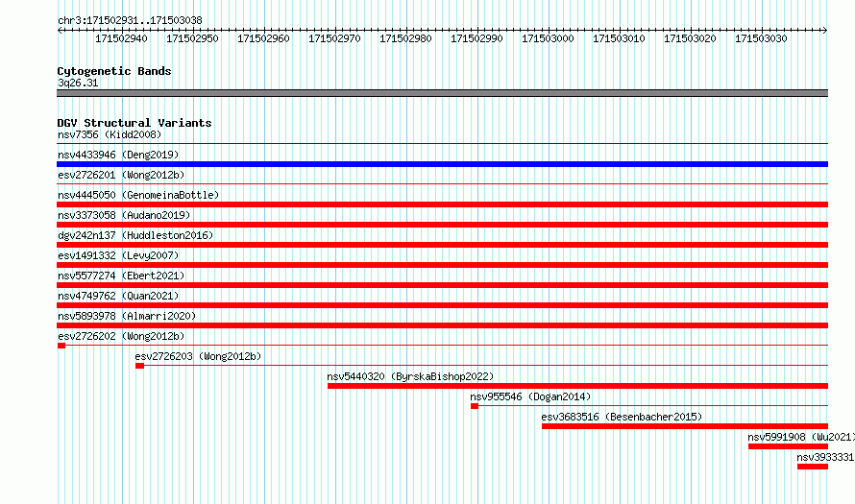855x504 pixels.
Task: Select the red nsv3373058 Audano2019 bar
Action: [x=442, y=225]
